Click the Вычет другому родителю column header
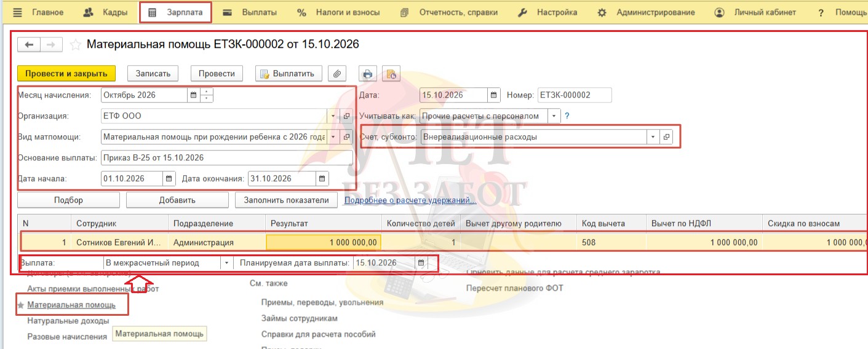Screen dimensions: 868x349 tap(518, 224)
